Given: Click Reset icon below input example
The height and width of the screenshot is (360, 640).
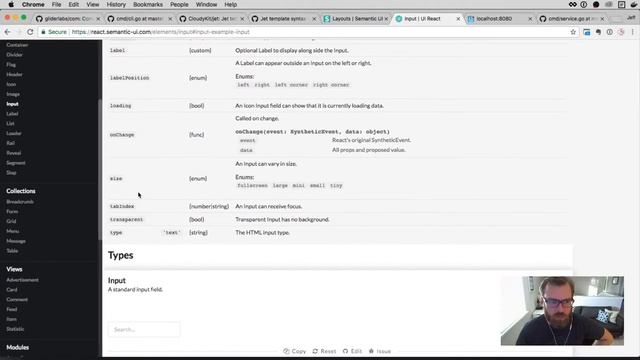Looking at the screenshot, I should tap(315, 351).
